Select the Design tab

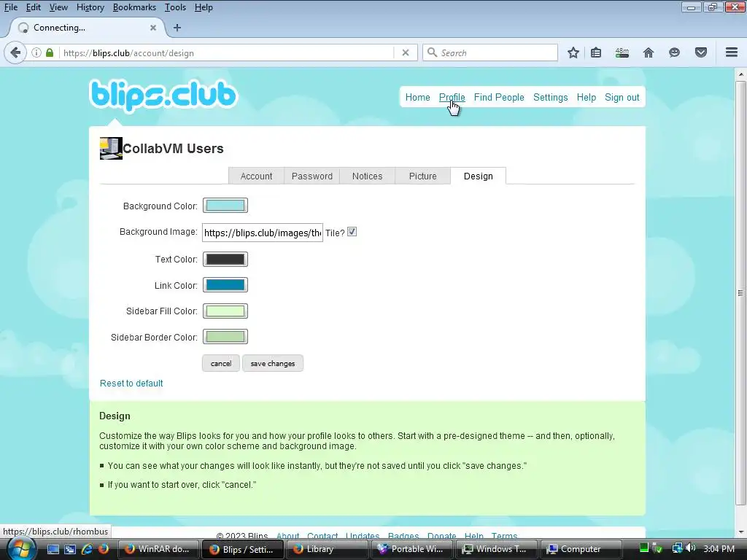(x=479, y=176)
